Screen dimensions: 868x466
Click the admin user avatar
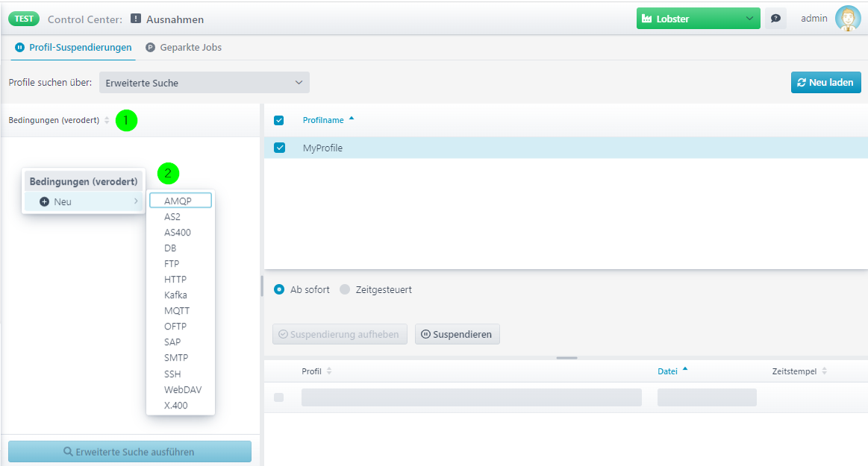pyautogui.click(x=848, y=19)
